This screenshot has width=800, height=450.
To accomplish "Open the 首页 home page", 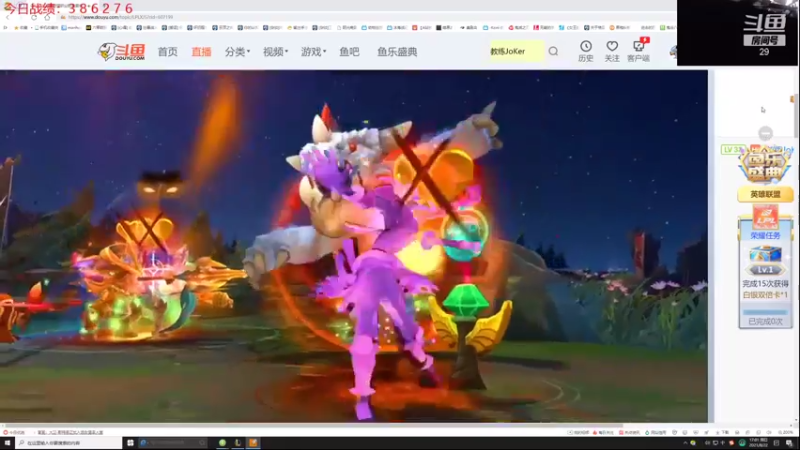I will point(167,52).
